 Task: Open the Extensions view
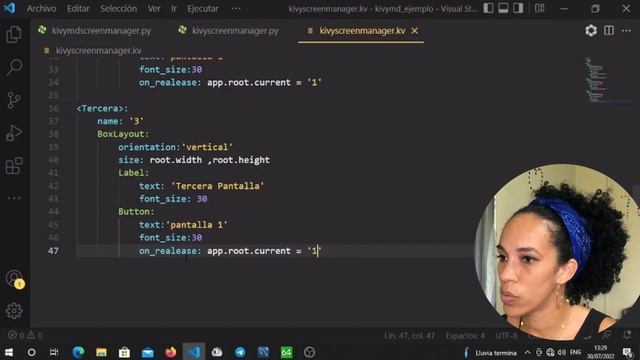tap(14, 166)
